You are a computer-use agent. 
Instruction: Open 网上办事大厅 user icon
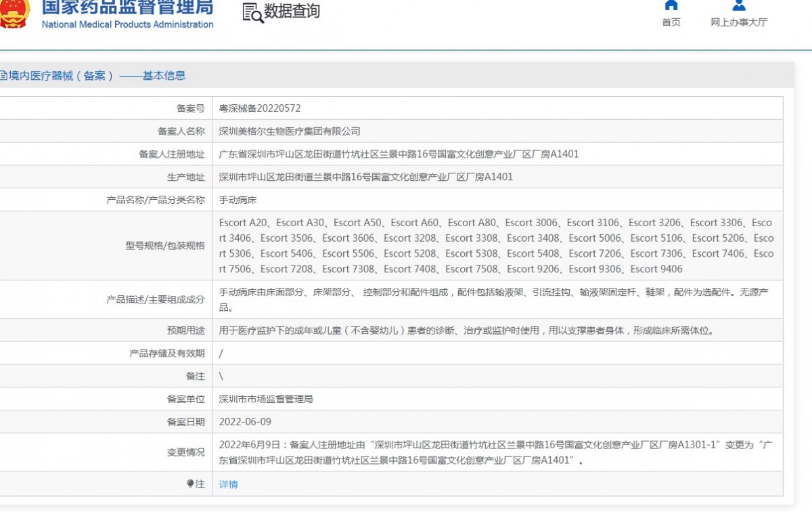click(739, 5)
